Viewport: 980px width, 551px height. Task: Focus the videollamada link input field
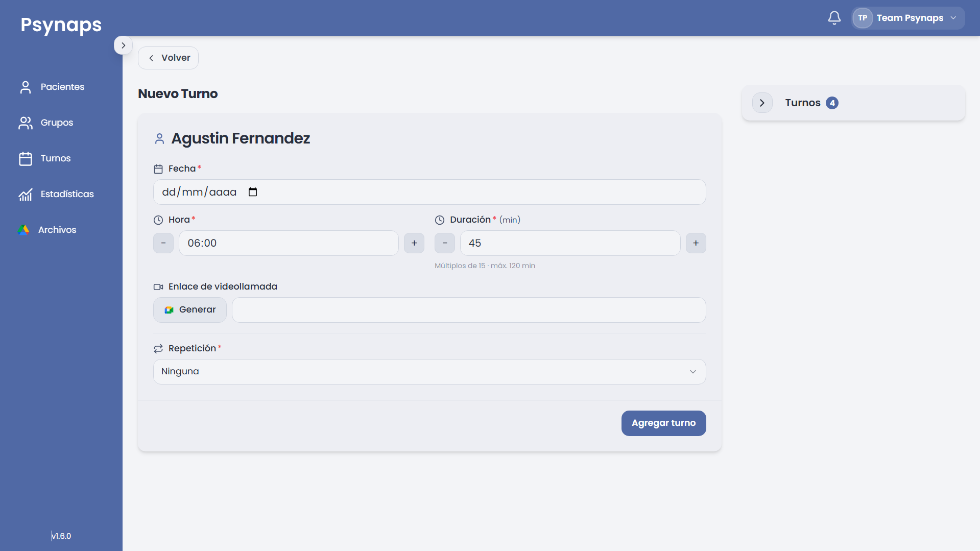[469, 310]
